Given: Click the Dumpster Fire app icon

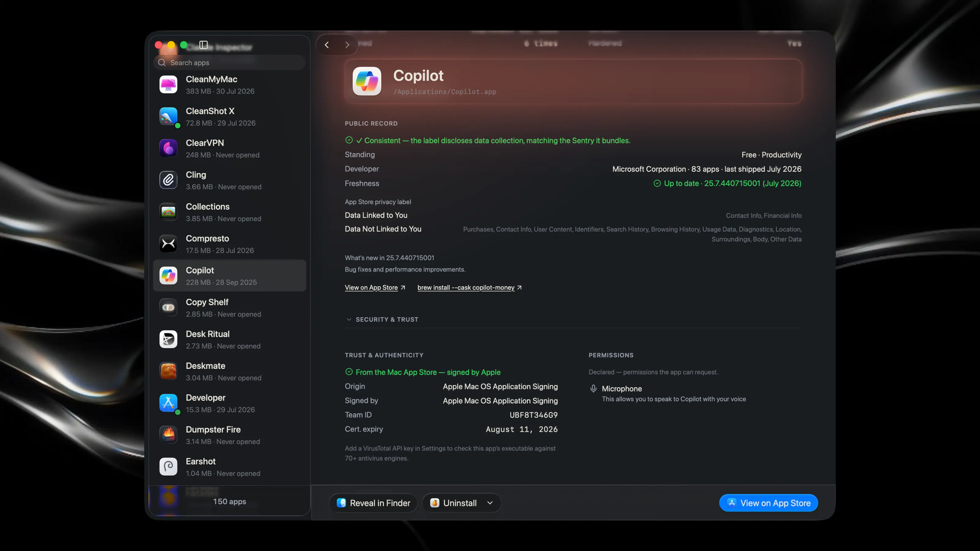Looking at the screenshot, I should pos(168,435).
